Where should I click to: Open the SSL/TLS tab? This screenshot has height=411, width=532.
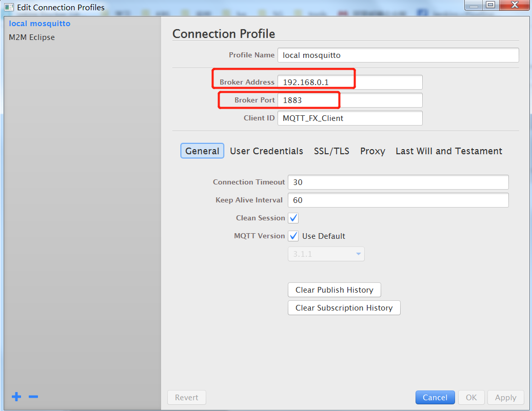(331, 151)
